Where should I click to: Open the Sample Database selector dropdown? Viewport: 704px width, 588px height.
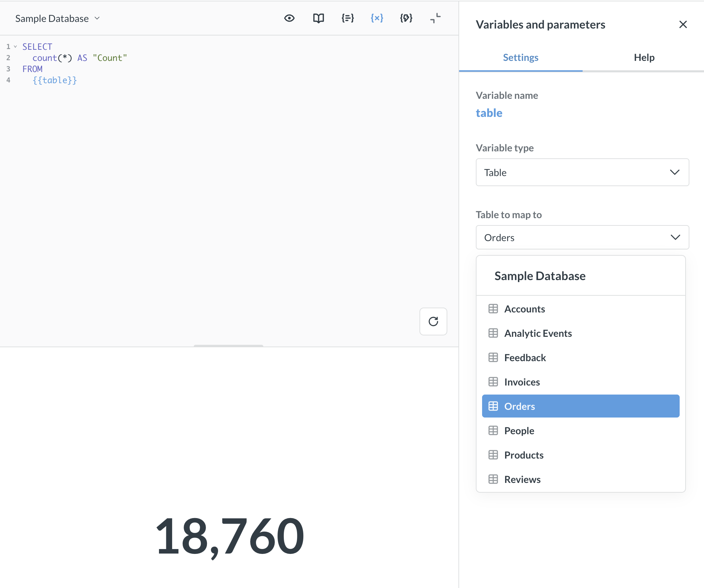point(57,18)
